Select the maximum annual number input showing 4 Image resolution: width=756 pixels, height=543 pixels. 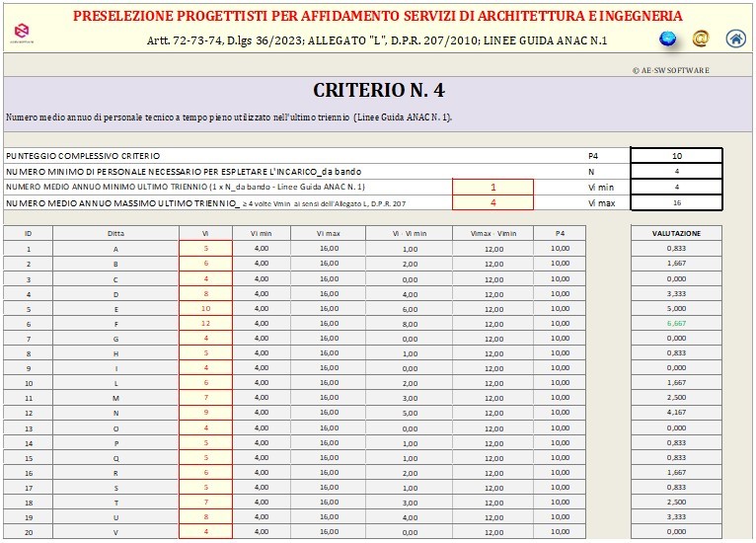pos(492,202)
